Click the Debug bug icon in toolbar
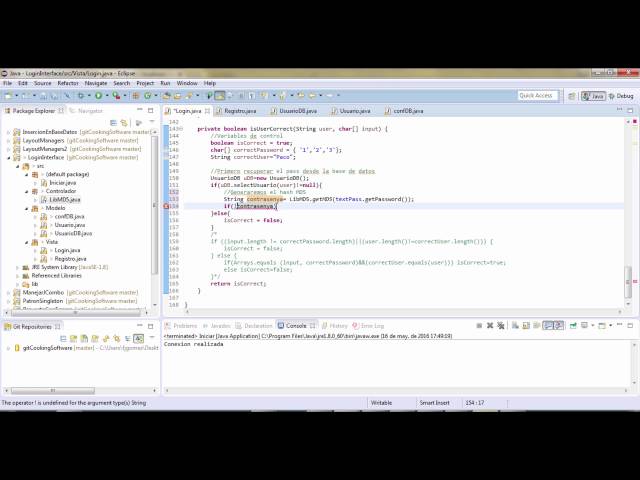The image size is (640, 480). point(81,96)
